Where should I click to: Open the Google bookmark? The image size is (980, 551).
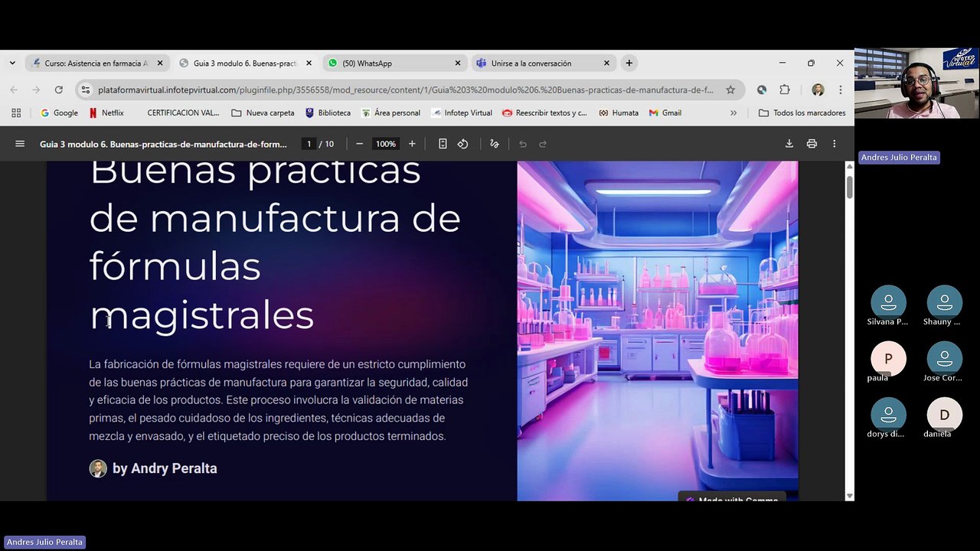(59, 112)
